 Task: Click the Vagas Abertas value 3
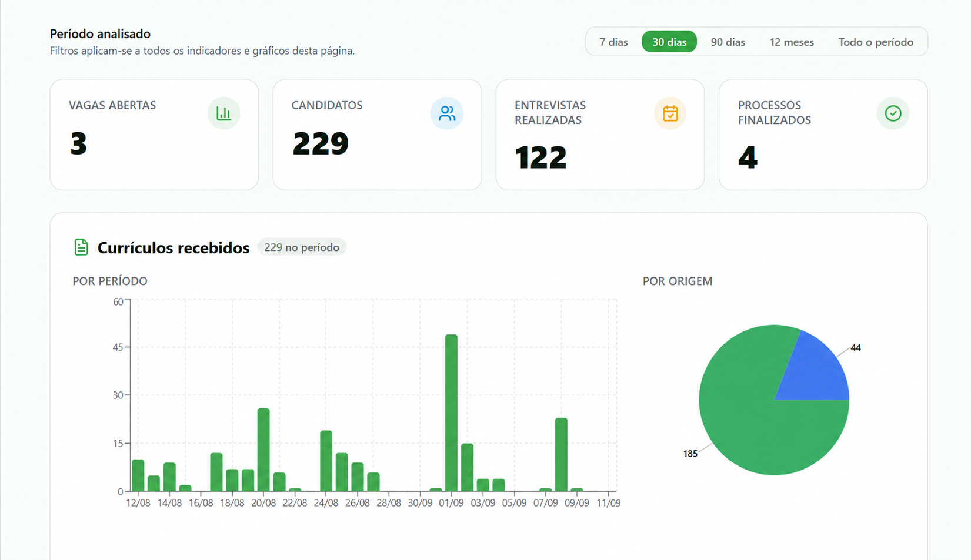[78, 143]
